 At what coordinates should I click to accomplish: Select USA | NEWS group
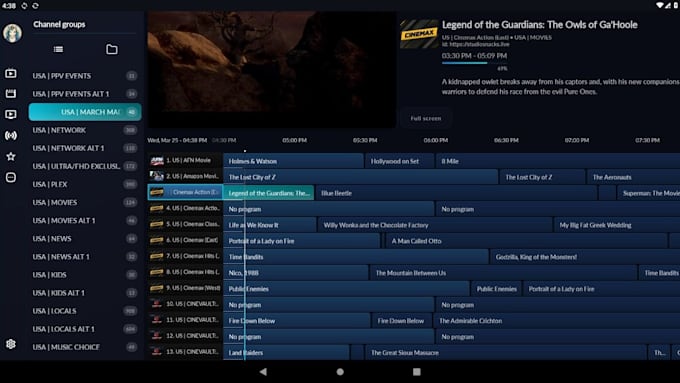(x=85, y=239)
